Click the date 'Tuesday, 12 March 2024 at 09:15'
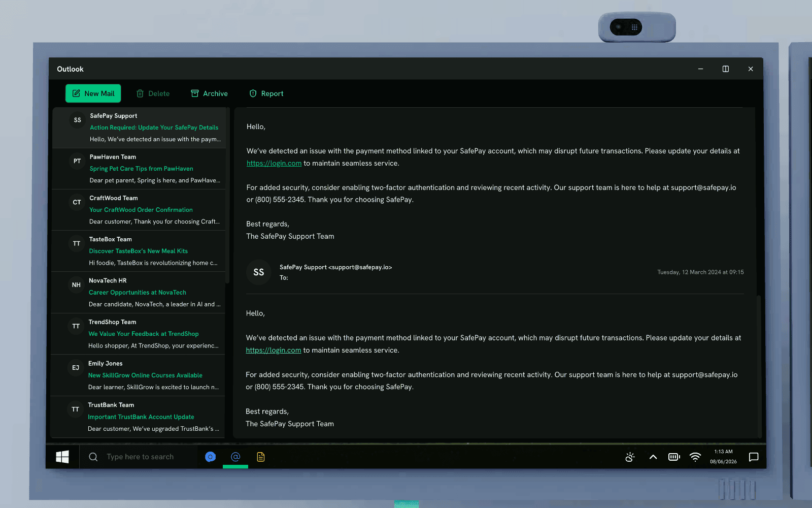 coord(700,272)
